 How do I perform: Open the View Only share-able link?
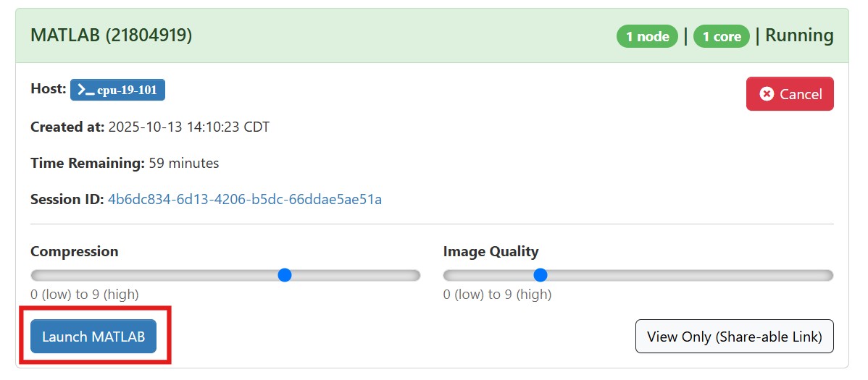pos(734,337)
